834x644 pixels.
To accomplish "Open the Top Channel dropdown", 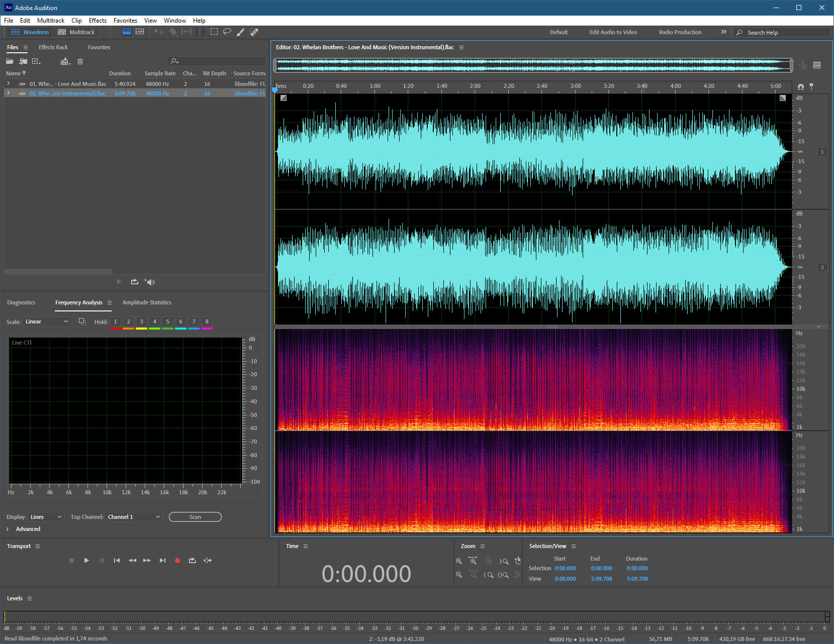I will point(134,517).
